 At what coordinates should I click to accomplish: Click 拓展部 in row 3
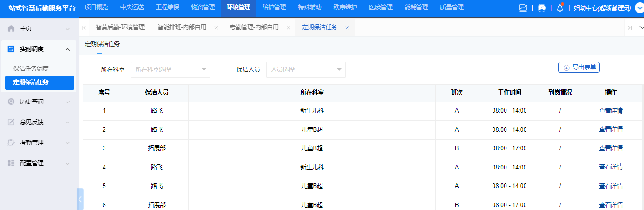(157, 148)
